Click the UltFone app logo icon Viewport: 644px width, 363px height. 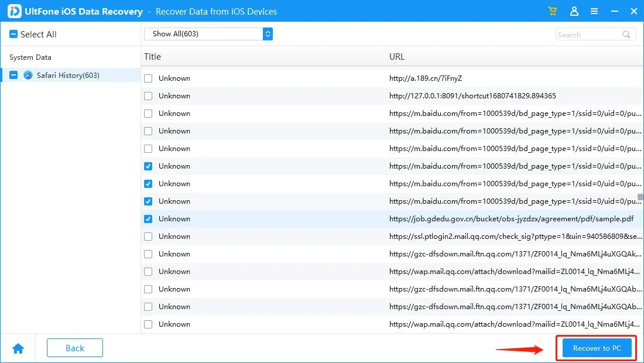click(x=15, y=11)
